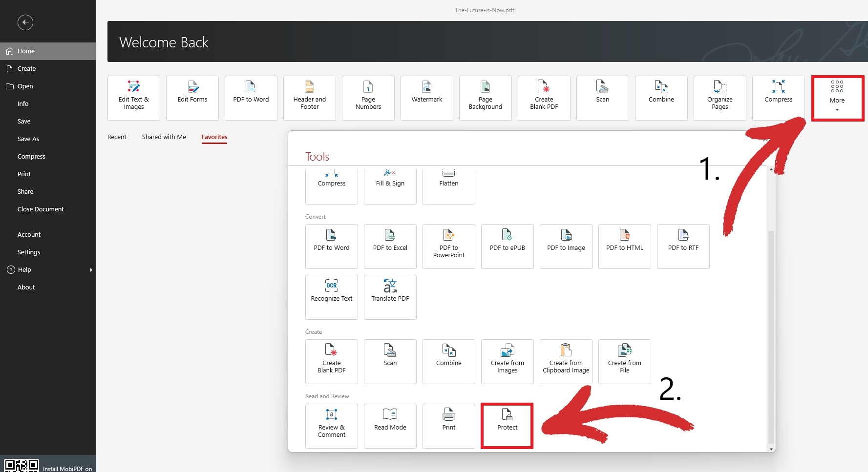The height and width of the screenshot is (472, 868).
Task: Start Scan from top toolbar
Action: click(603, 98)
